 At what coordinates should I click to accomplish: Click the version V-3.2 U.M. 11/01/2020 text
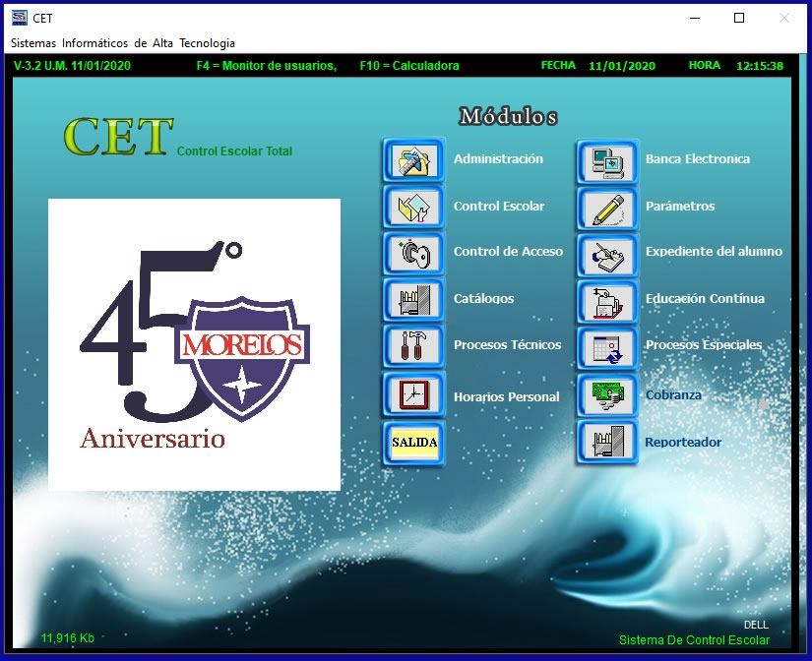72,66
